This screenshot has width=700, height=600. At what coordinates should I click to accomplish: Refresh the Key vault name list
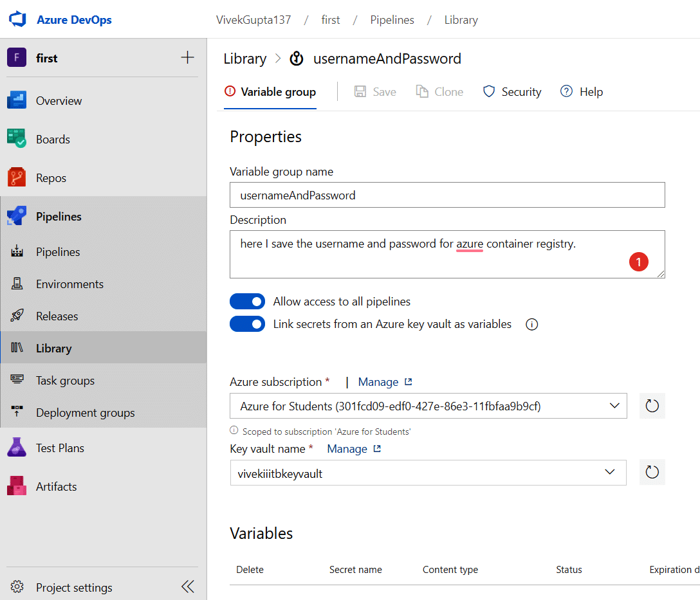(652, 472)
